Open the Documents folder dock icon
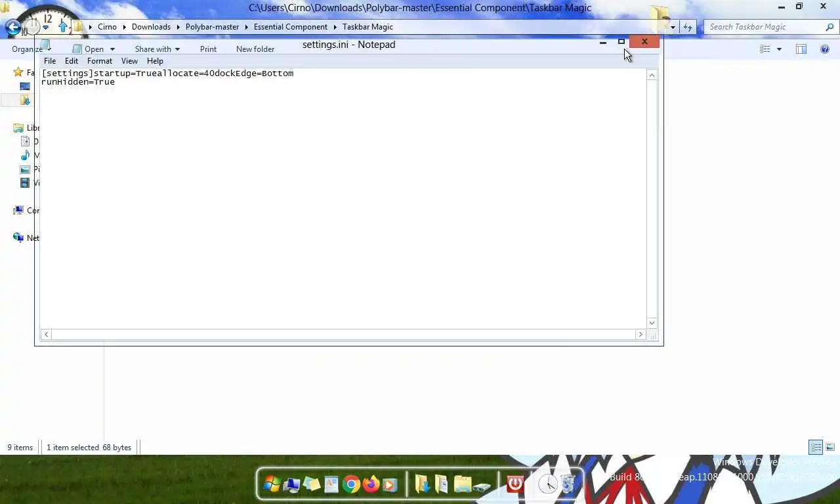The width and height of the screenshot is (840, 504). (442, 484)
